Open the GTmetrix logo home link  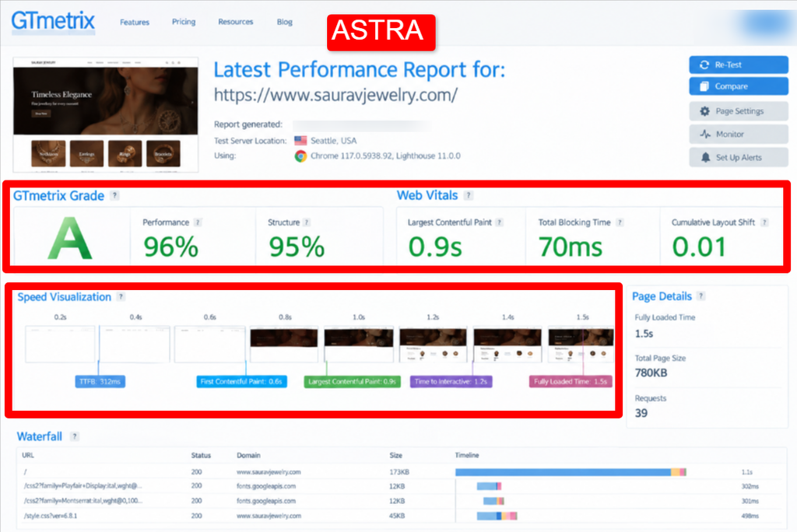(x=53, y=21)
